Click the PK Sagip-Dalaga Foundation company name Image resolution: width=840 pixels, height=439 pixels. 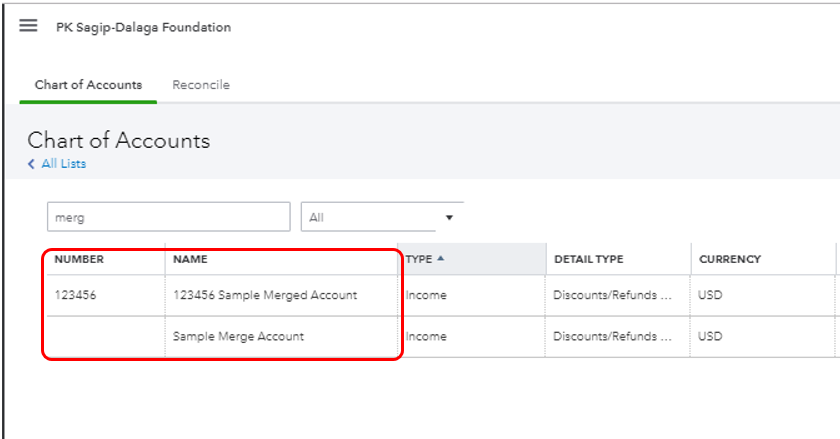point(143,27)
